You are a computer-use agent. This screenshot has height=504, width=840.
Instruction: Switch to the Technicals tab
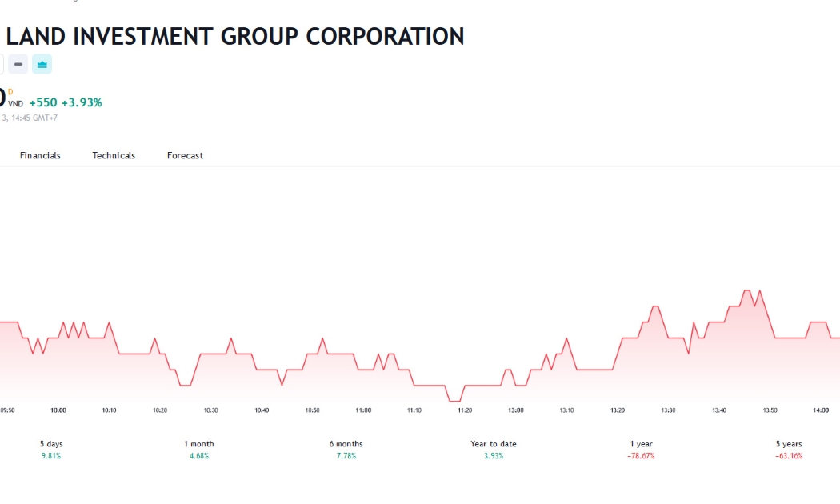click(114, 155)
